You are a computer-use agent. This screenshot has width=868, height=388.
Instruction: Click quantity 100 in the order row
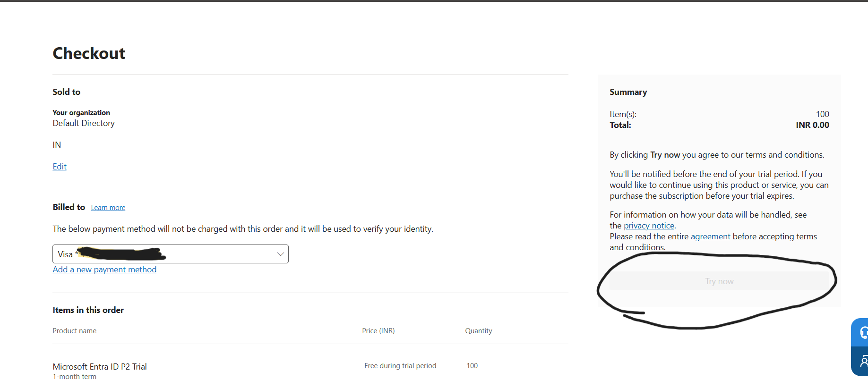pos(472,366)
